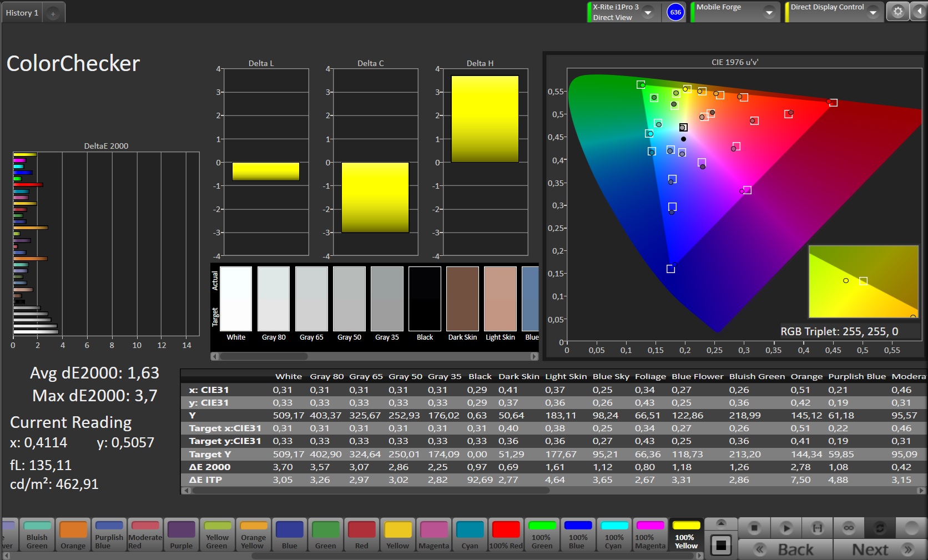
Task: Add a new history tab
Action: [x=53, y=13]
